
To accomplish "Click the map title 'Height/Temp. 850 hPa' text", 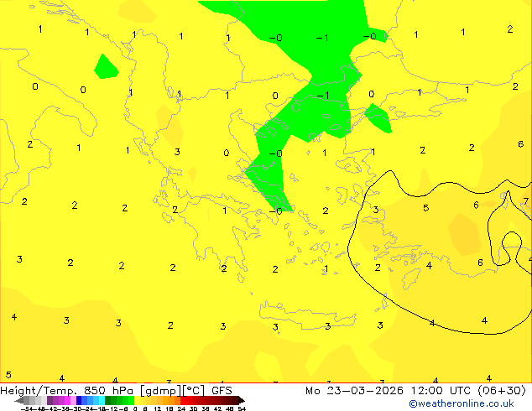I will (66, 391).
